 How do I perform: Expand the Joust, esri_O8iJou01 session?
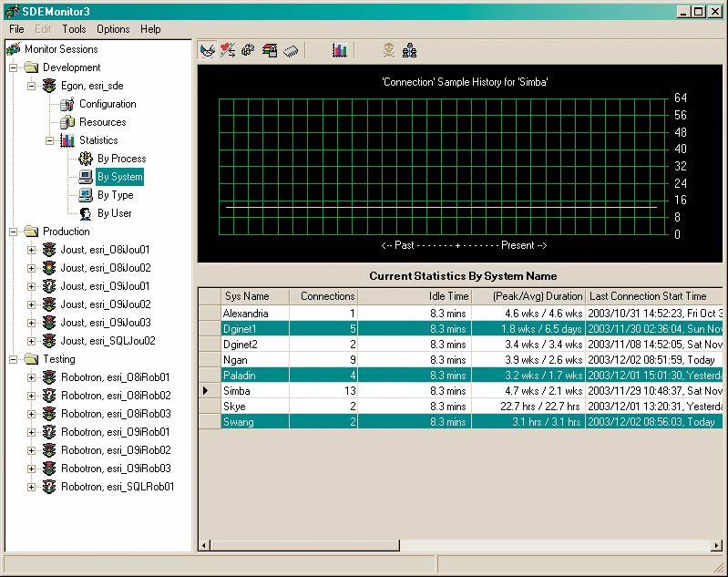(x=32, y=250)
